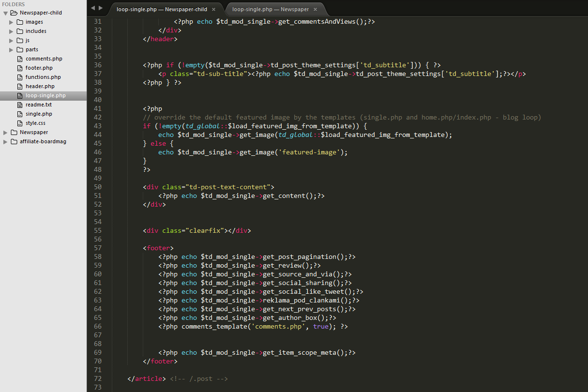Click 'get_post_pagination' on line 58

click(x=300, y=257)
